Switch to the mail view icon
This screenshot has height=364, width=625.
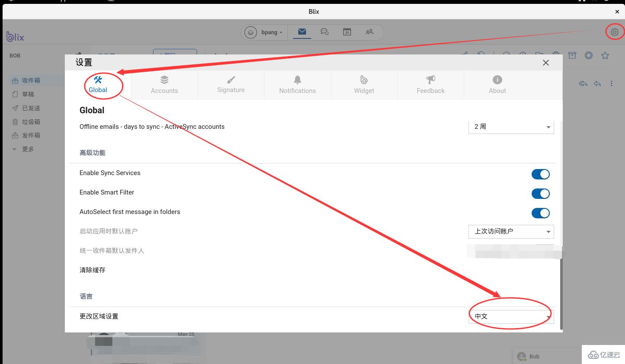[x=302, y=32]
